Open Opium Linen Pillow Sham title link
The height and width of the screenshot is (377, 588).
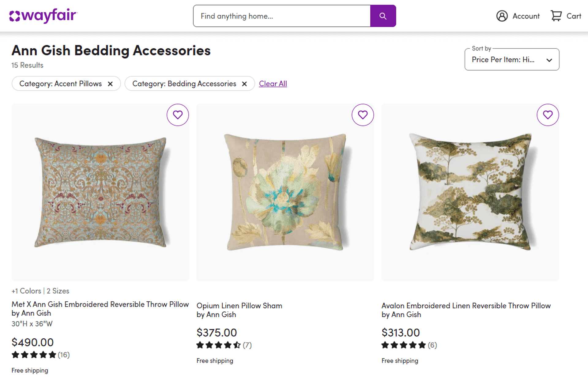(239, 306)
